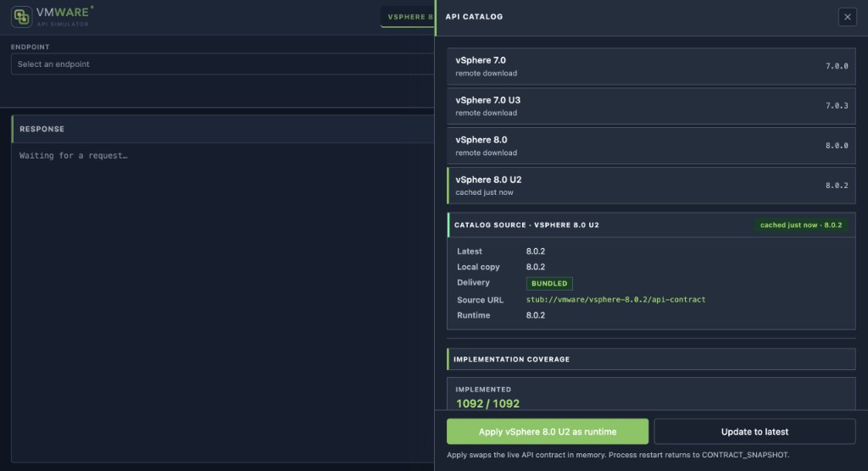Select the vSphere 8.0 catalog entry
Viewport: 868px width, 471px height.
point(651,146)
